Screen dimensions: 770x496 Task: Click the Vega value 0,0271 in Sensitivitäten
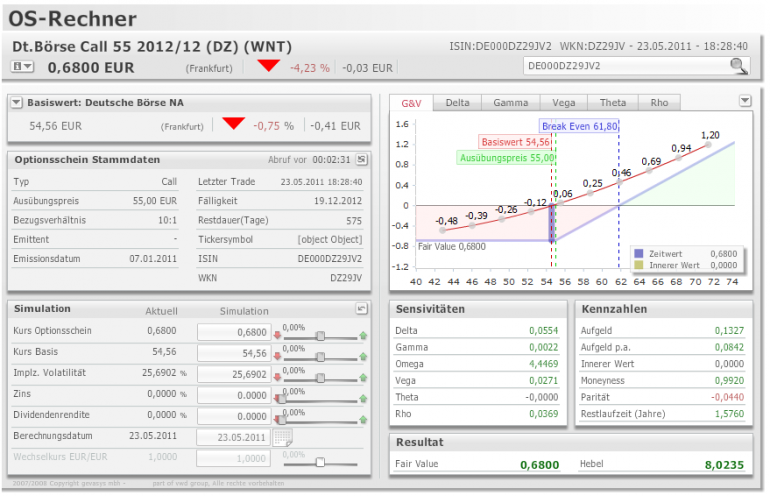tap(544, 381)
